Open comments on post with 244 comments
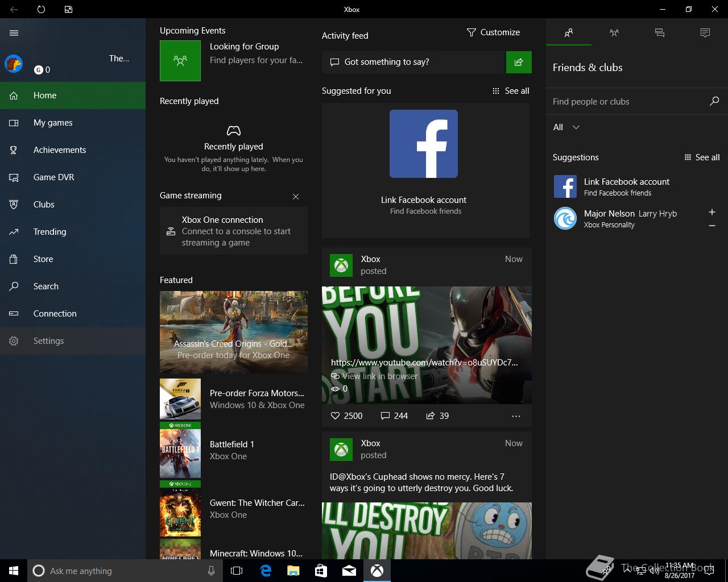Viewport: 728px width, 582px height. [x=394, y=416]
